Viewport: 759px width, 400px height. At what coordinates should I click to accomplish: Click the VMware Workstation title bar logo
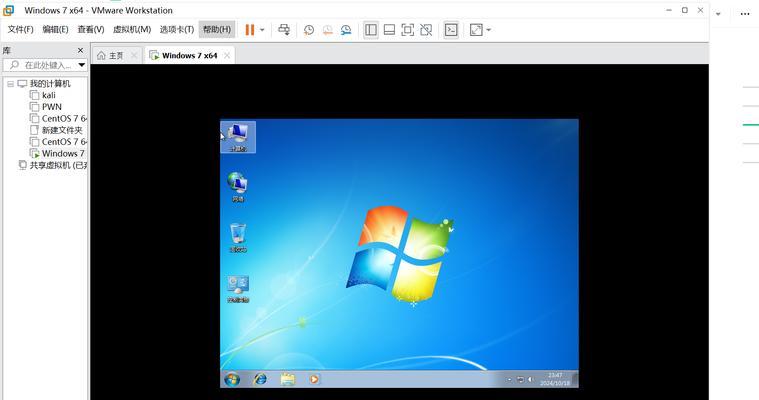click(8, 10)
